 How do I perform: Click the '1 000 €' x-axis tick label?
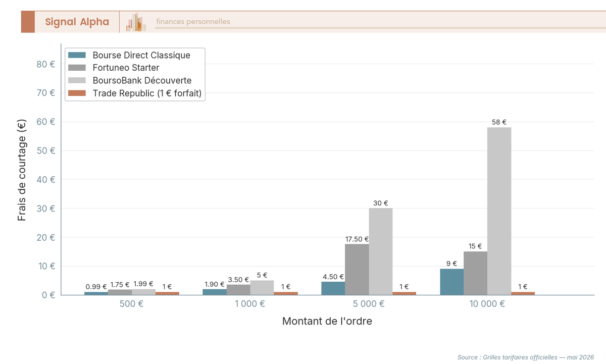pyautogui.click(x=250, y=304)
